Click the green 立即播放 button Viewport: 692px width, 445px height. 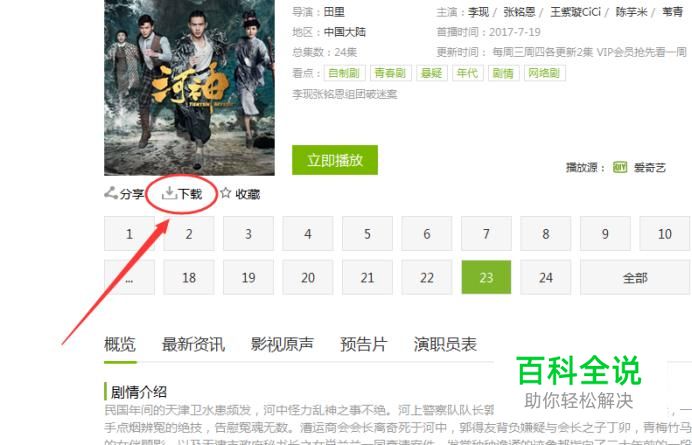pyautogui.click(x=335, y=160)
